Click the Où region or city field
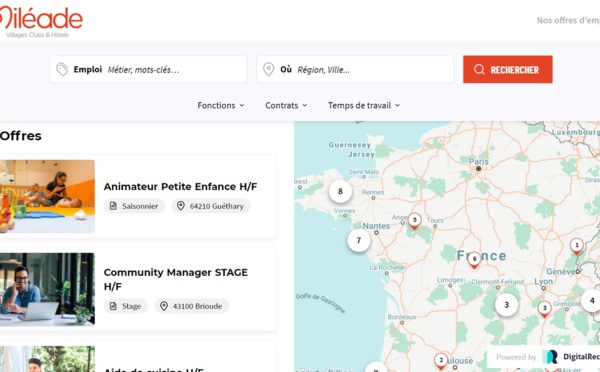The height and width of the screenshot is (372, 600). 355,69
